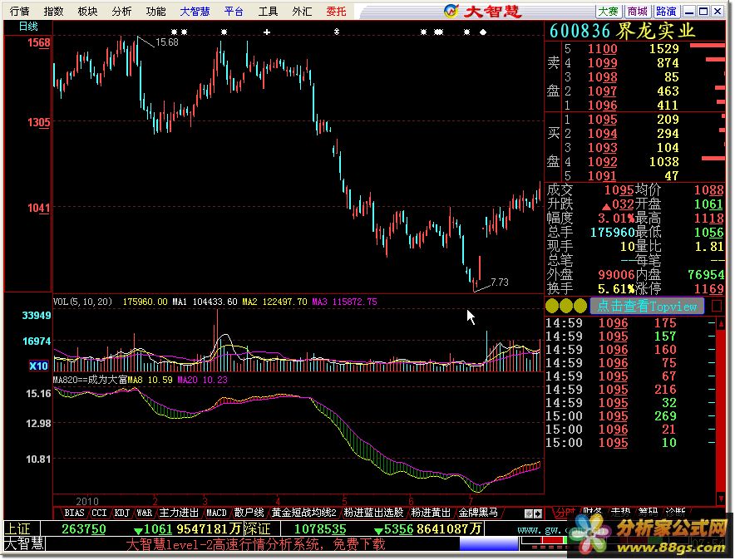Click the 大赛 button in title bar
The height and width of the screenshot is (560, 735).
tap(609, 12)
